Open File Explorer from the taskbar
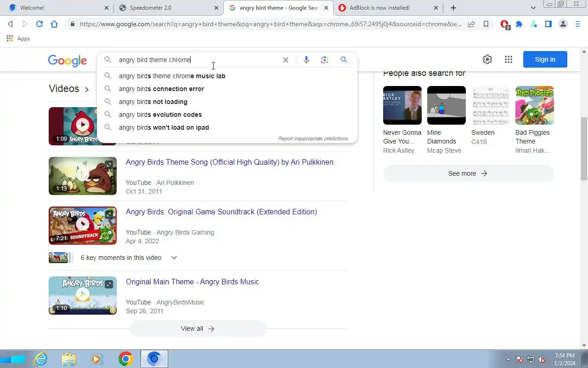 coord(69,359)
